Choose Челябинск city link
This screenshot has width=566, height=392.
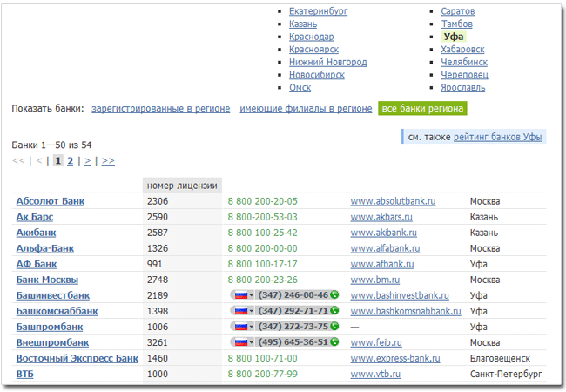[464, 63]
